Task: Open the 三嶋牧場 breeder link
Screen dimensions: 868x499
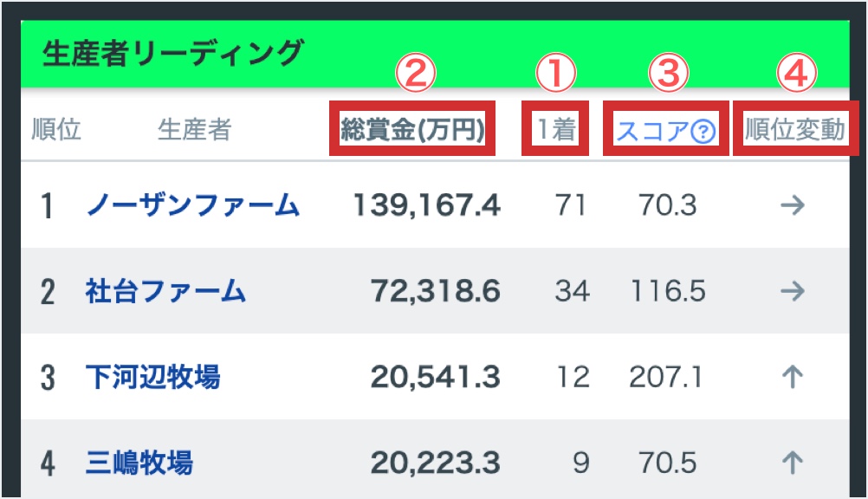Action: pos(139,463)
